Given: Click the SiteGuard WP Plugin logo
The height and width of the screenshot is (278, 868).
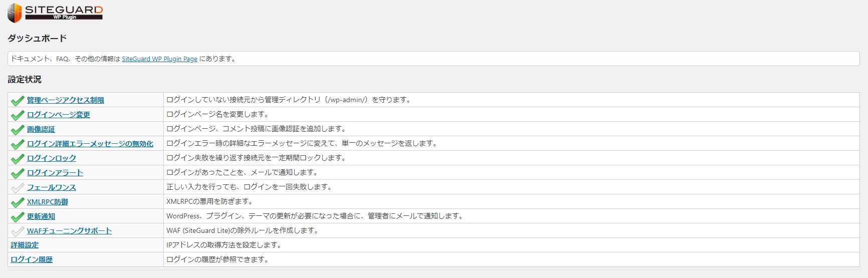Looking at the screenshot, I should pos(55,13).
